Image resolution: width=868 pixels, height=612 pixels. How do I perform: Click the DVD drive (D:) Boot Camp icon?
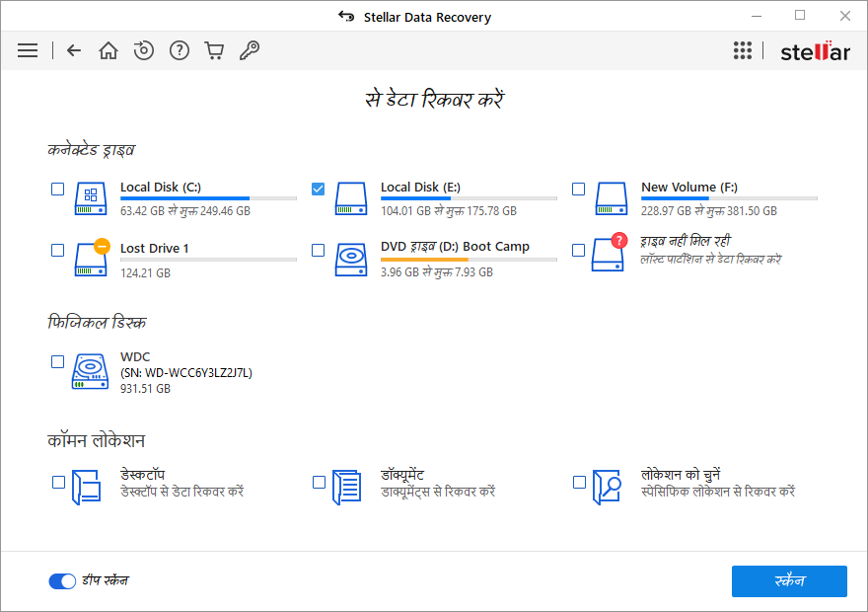[351, 260]
